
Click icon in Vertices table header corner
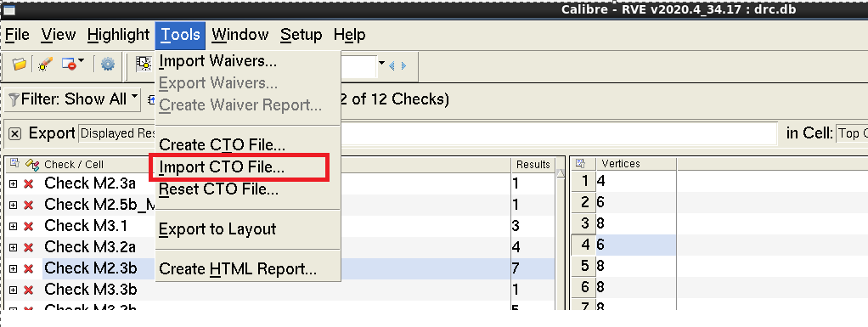(579, 163)
